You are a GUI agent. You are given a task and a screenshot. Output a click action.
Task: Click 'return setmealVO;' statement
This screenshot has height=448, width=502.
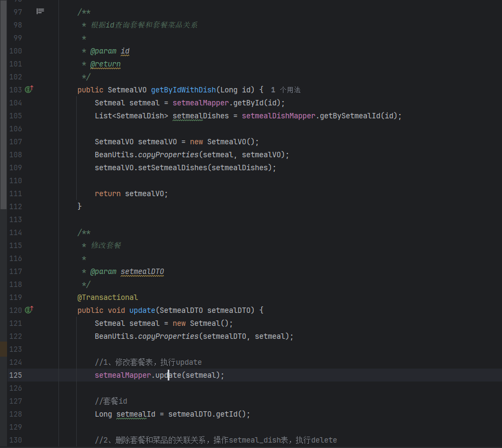pos(131,193)
